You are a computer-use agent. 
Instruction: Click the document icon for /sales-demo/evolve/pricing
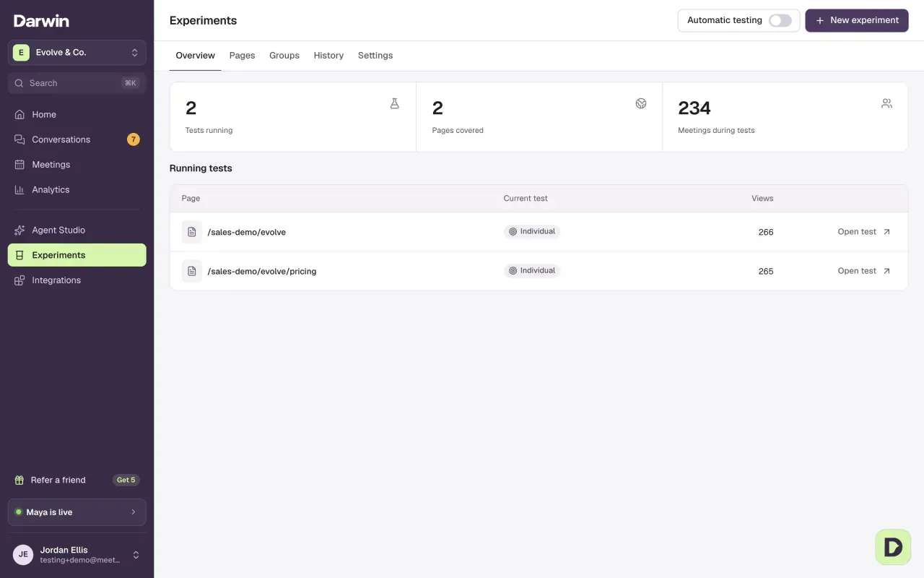(x=191, y=271)
